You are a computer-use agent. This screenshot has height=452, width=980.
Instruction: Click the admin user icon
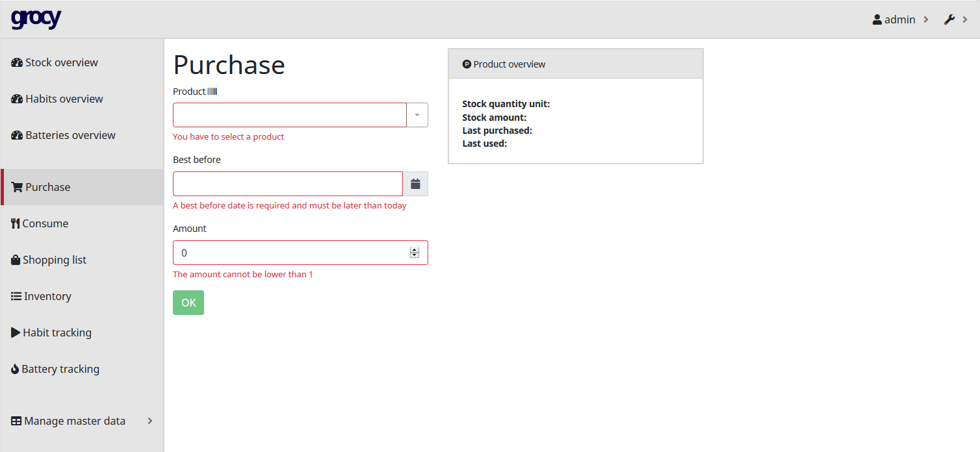pyautogui.click(x=877, y=19)
